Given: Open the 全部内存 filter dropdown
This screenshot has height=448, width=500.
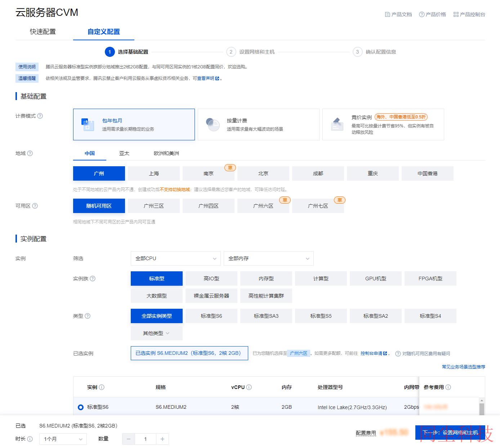Looking at the screenshot, I should click(x=269, y=258).
